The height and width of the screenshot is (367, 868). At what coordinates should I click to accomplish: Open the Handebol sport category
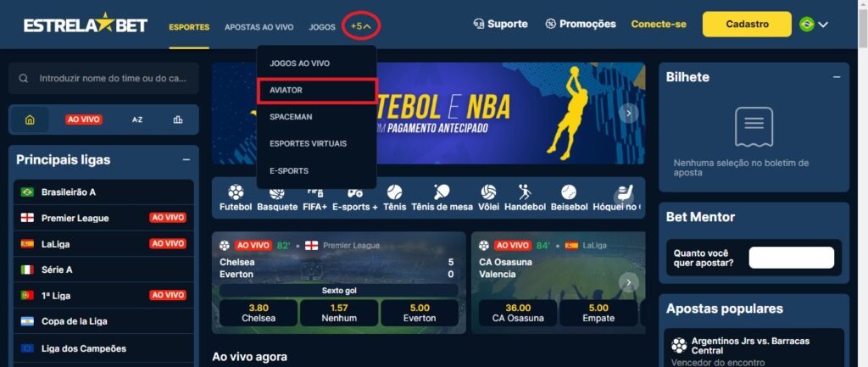click(525, 198)
